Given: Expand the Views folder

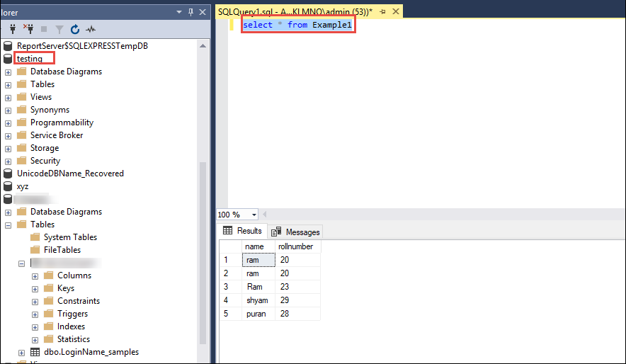Looking at the screenshot, I should pos(8,98).
